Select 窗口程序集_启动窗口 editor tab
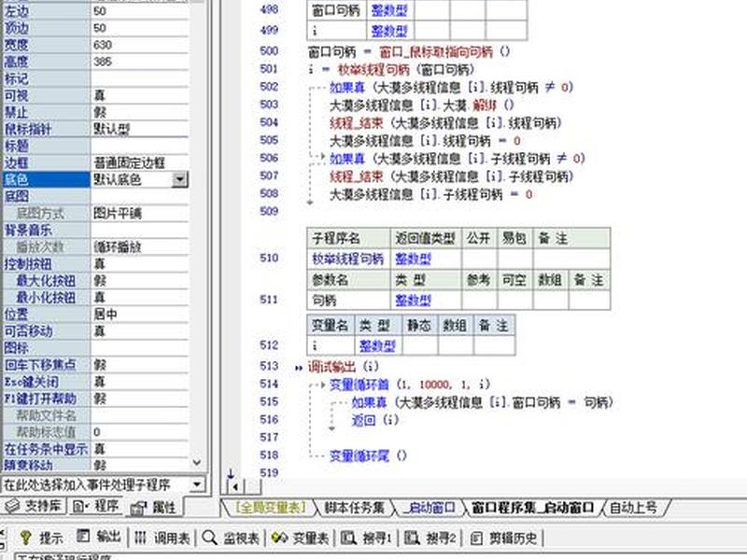 tap(532, 507)
